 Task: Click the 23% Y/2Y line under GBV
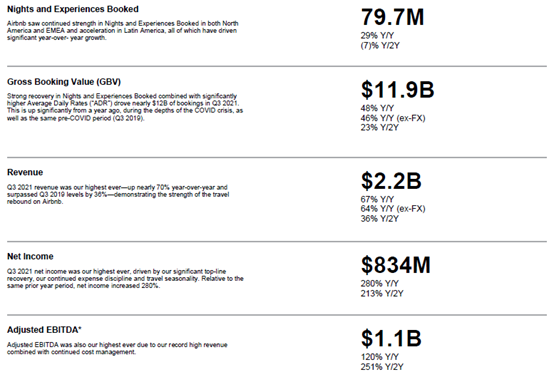tap(379, 128)
